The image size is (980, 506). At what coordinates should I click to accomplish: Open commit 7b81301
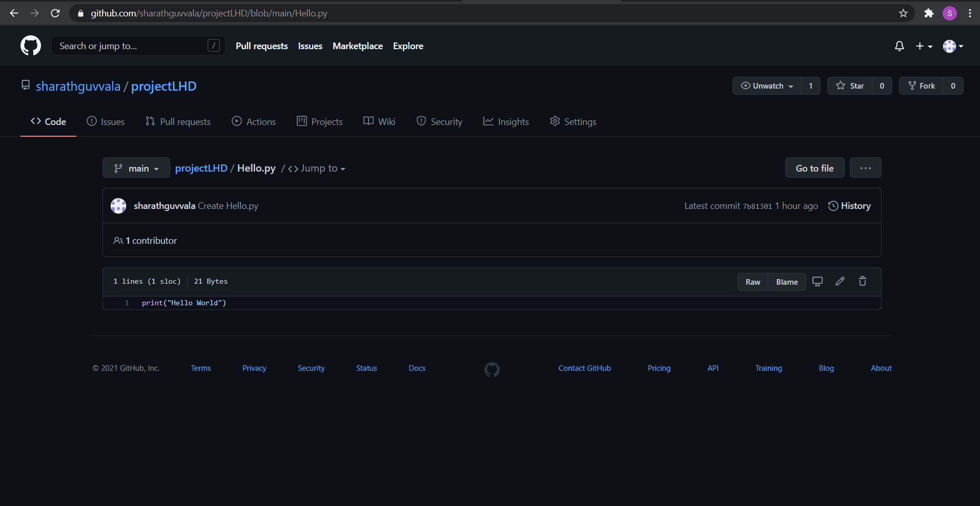point(757,206)
